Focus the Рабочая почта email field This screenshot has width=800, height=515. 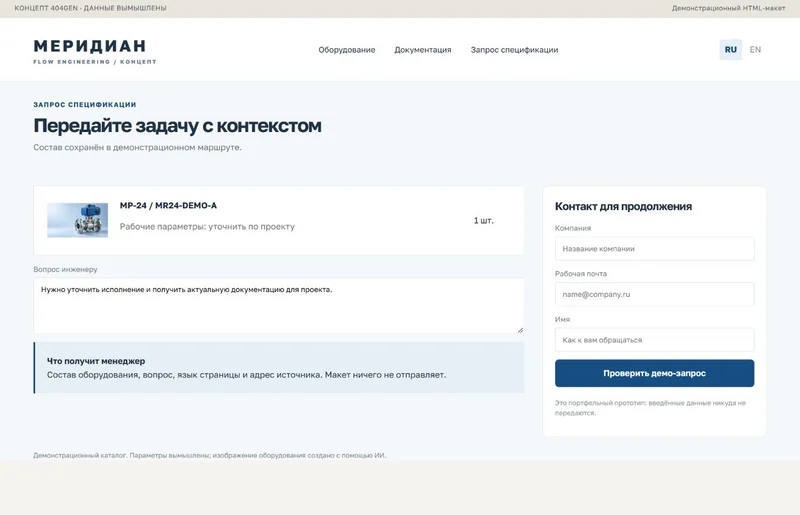[x=654, y=294]
